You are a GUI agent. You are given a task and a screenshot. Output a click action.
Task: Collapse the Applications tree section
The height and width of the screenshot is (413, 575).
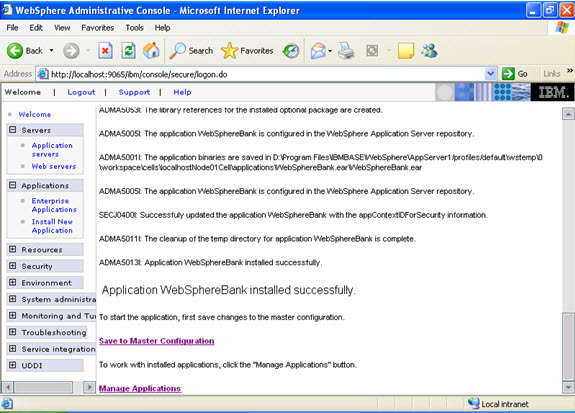click(13, 185)
